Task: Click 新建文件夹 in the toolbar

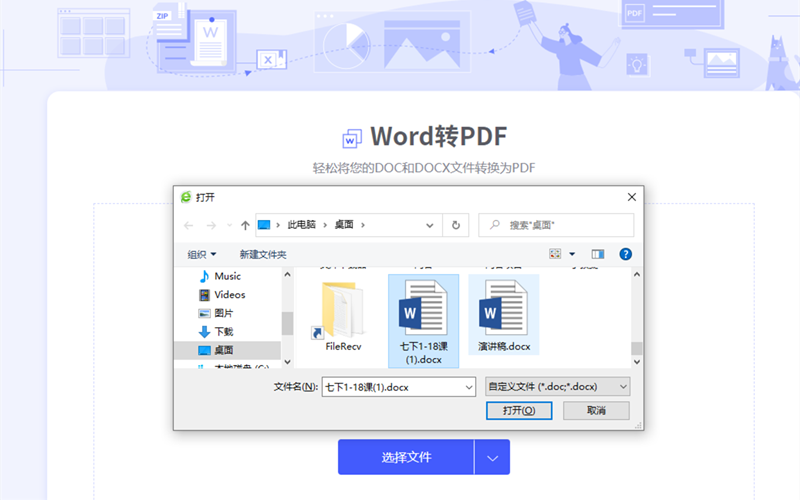Action: [x=263, y=255]
